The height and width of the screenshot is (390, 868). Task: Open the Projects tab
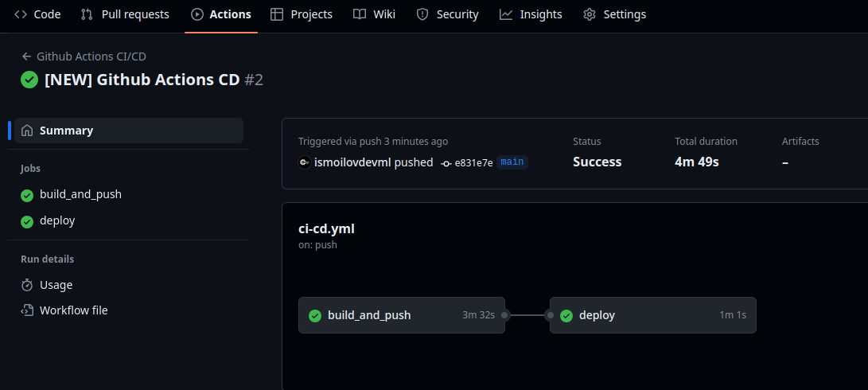click(x=302, y=14)
